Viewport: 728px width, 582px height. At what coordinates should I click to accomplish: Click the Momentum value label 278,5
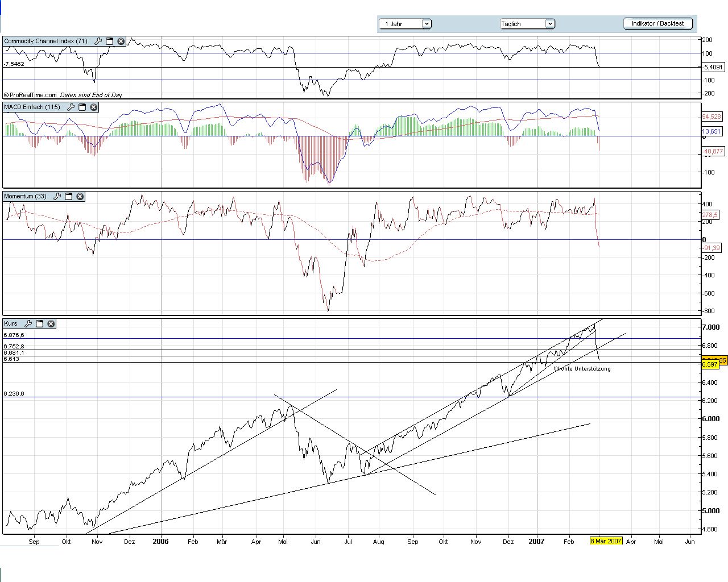pos(710,215)
